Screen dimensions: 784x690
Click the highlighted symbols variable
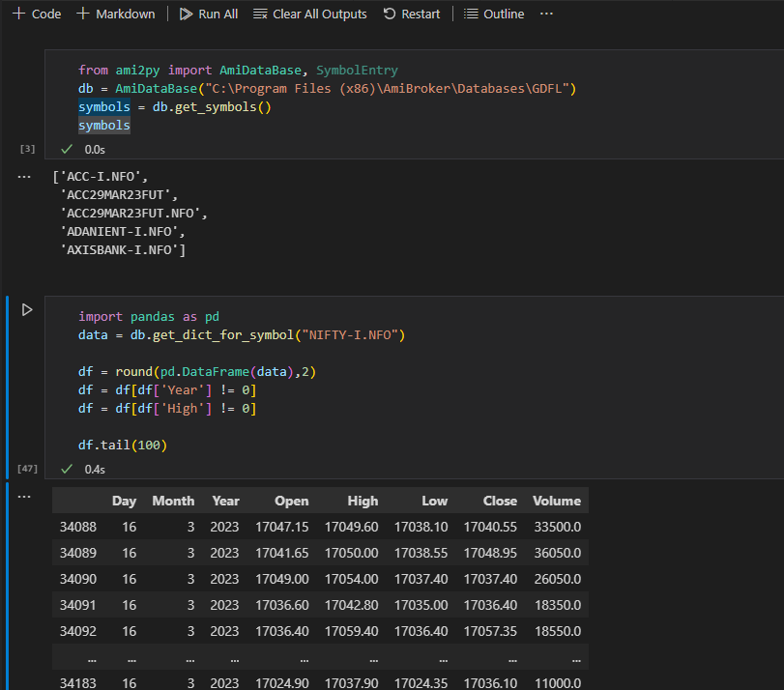coord(103,106)
